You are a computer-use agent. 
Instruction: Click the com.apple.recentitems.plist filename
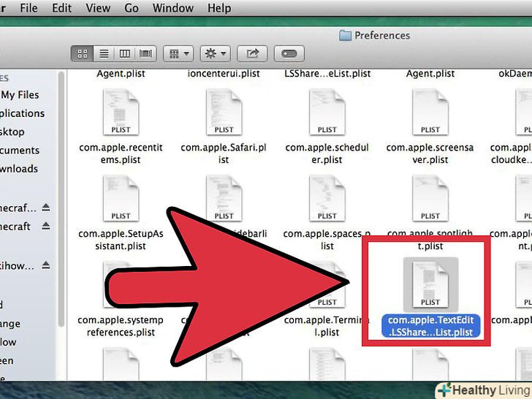pos(121,153)
